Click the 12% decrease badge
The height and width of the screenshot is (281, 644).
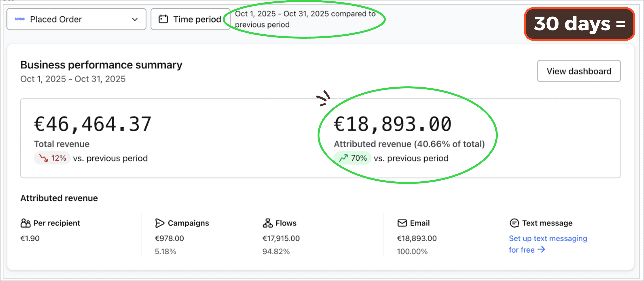coord(53,158)
